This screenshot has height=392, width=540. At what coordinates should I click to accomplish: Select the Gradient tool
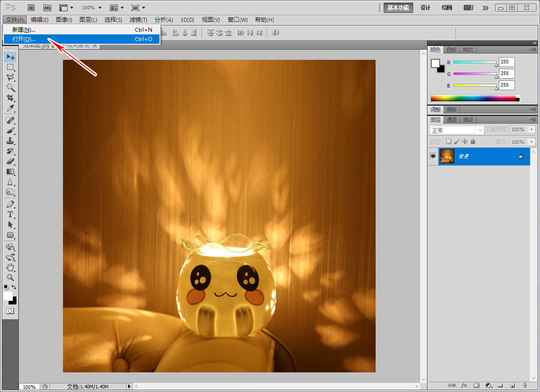tap(11, 171)
